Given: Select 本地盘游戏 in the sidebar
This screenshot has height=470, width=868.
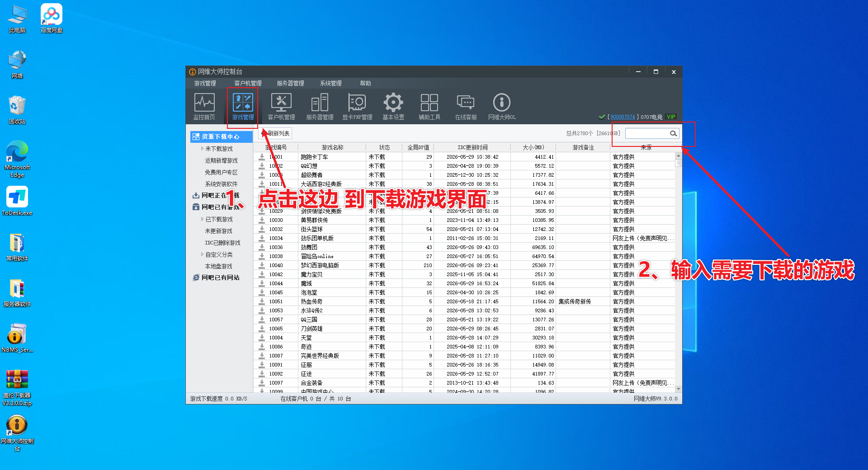Looking at the screenshot, I should click(x=218, y=266).
